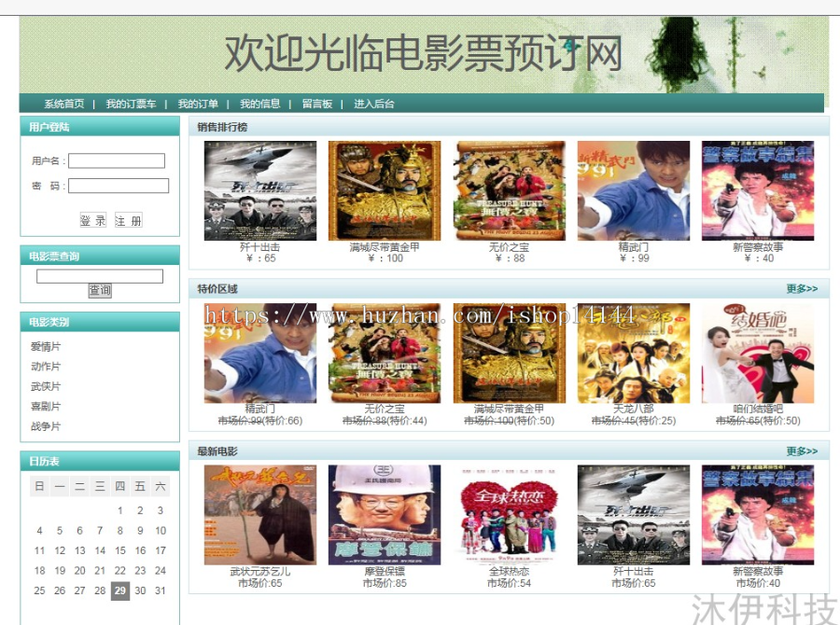Open the 摩登保镖 movie poster
The height and width of the screenshot is (625, 840).
pyautogui.click(x=384, y=515)
